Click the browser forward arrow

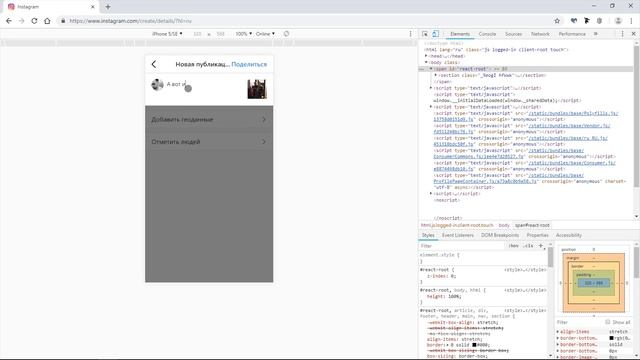(22, 21)
